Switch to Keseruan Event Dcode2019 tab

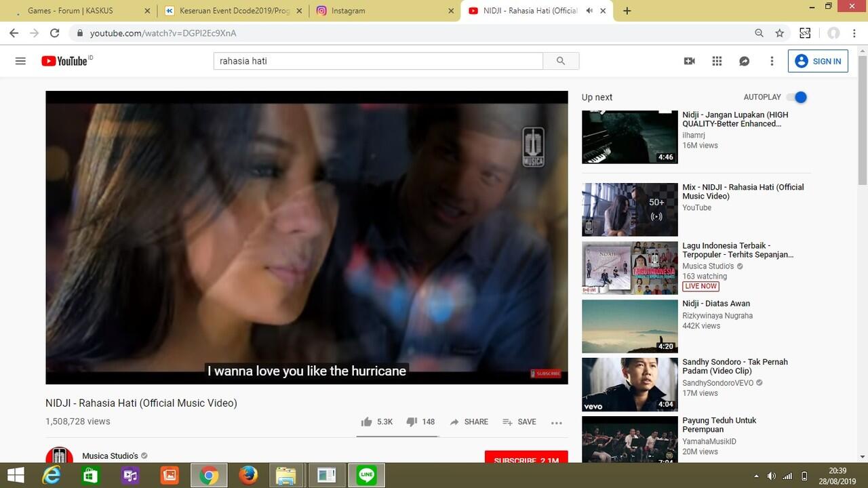coord(233,11)
